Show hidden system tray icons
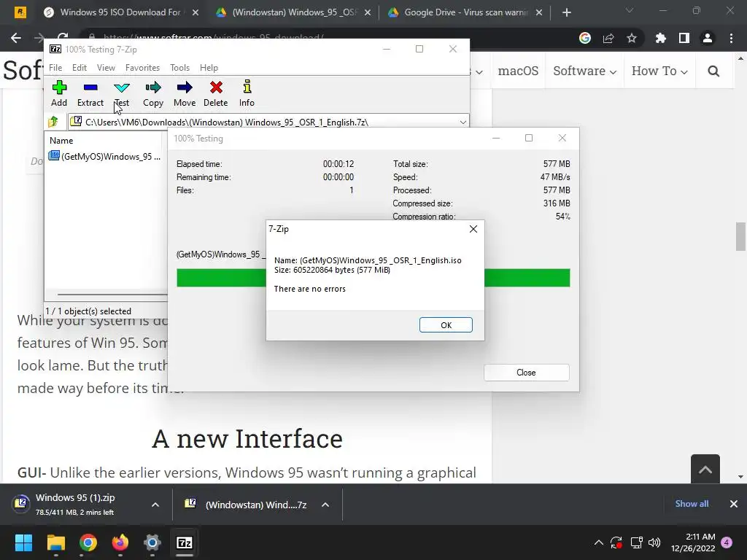747x560 pixels. pyautogui.click(x=599, y=542)
